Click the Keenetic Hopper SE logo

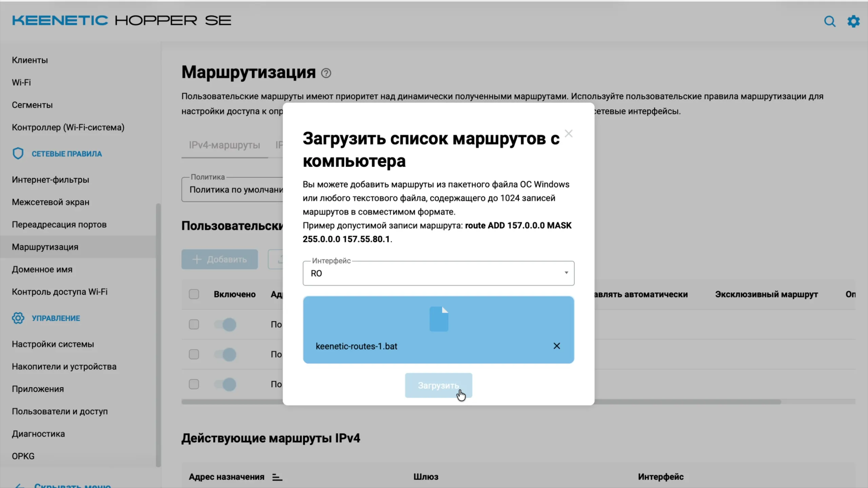point(122,21)
